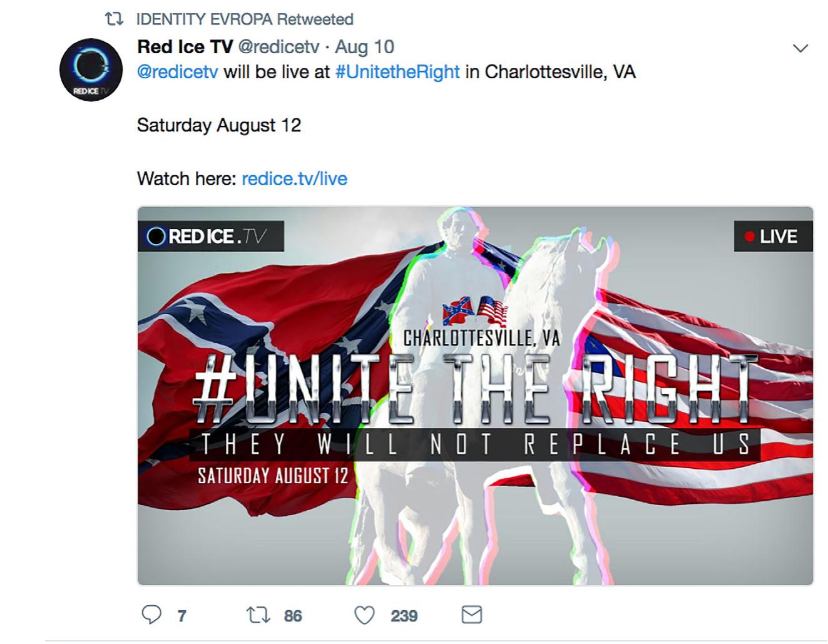Click the 'Saturday August 12' tweet text

coord(219,125)
